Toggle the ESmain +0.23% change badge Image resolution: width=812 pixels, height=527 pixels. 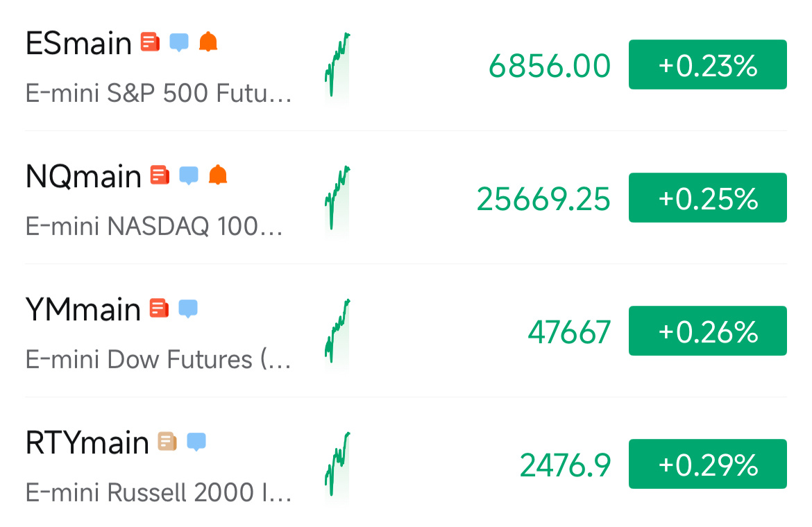(x=707, y=64)
